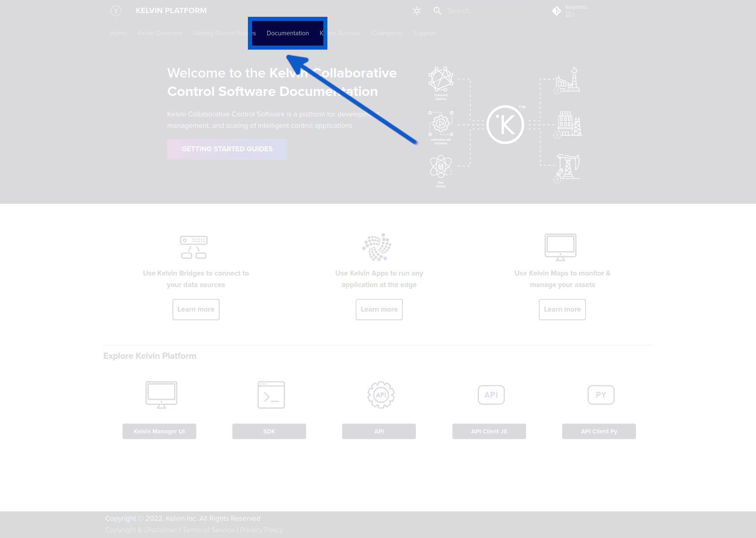
Task: Click the Kelvin Platform logo icon
Action: (116, 11)
